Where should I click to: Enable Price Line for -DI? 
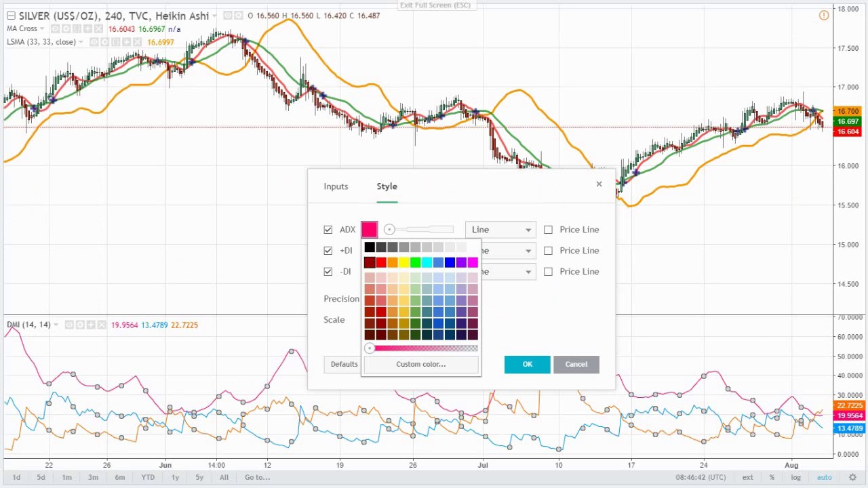(548, 272)
